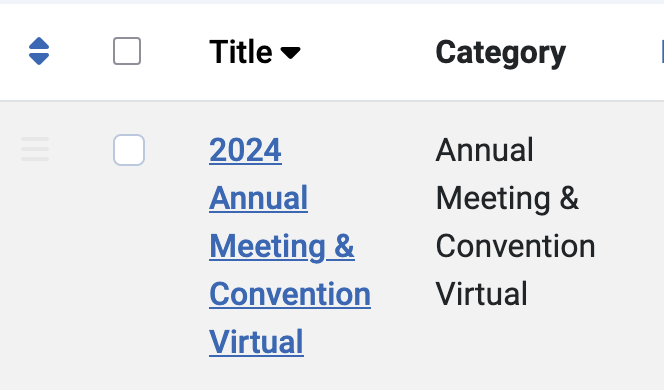The width and height of the screenshot is (664, 390).
Task: Click the upward arrow of ordering icon
Action: click(39, 44)
